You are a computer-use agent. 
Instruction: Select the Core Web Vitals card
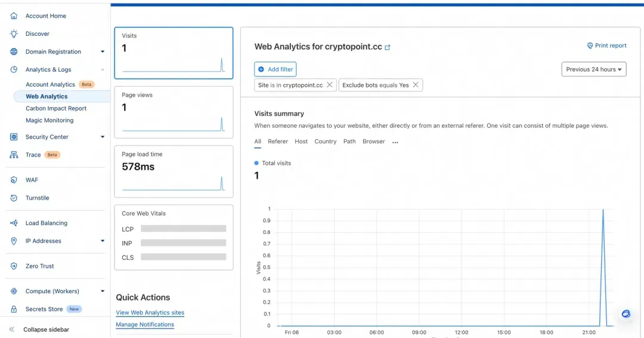pyautogui.click(x=174, y=237)
